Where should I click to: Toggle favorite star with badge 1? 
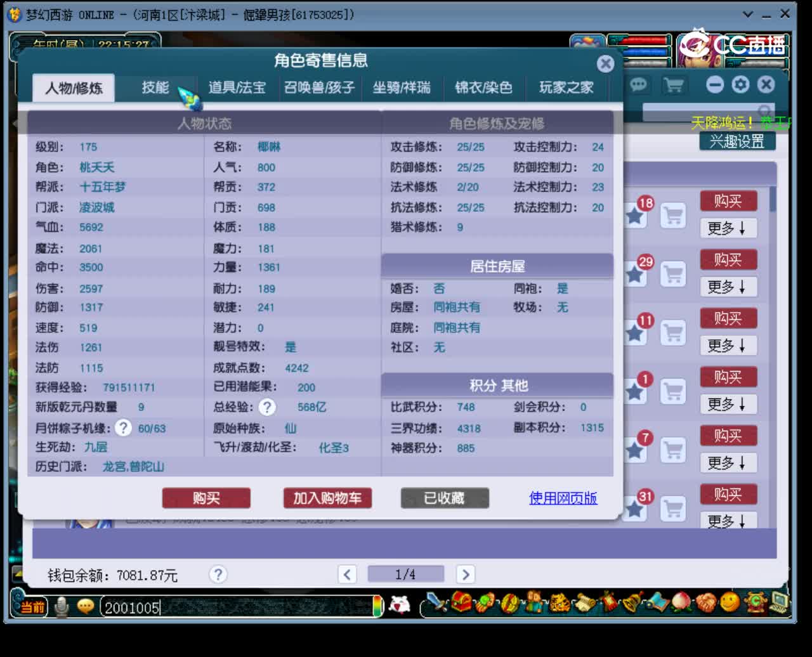(634, 392)
